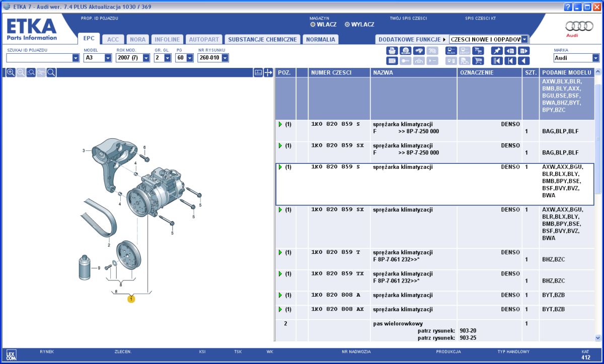
Task: Select the NORMALIA tab
Action: point(320,39)
